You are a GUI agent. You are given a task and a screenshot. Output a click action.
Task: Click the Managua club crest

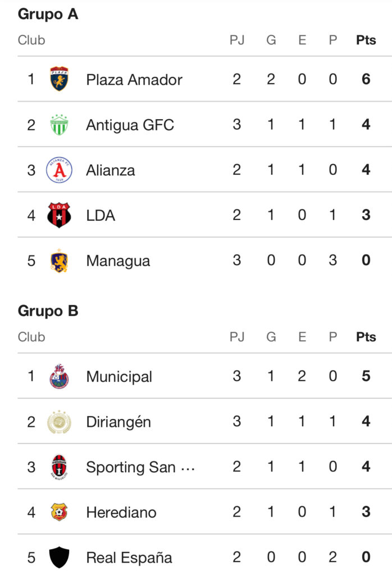59,261
